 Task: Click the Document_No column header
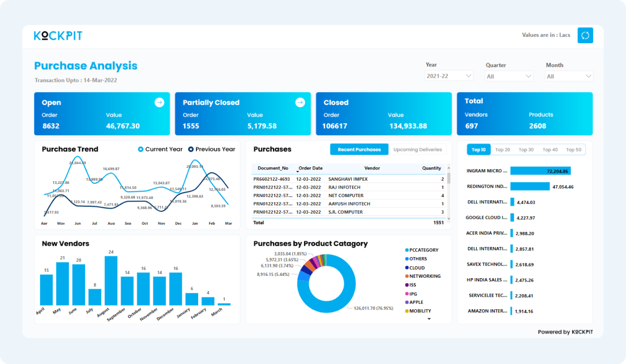pos(273,168)
